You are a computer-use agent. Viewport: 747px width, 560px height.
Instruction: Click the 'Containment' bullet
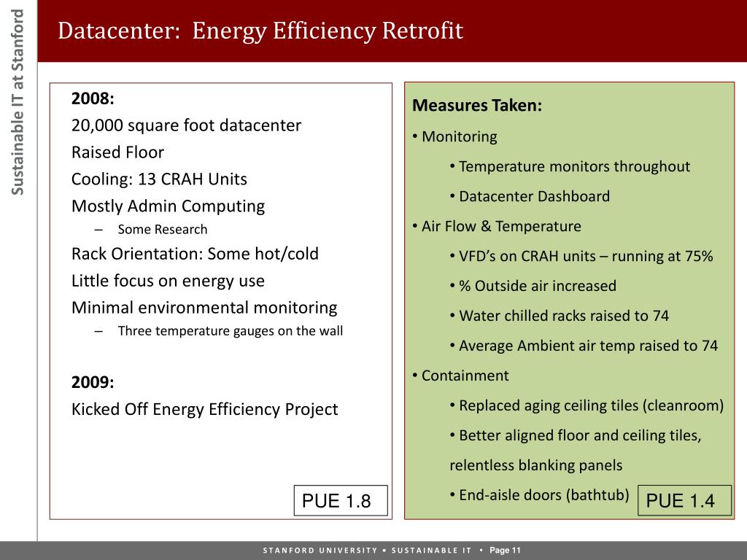click(x=461, y=376)
